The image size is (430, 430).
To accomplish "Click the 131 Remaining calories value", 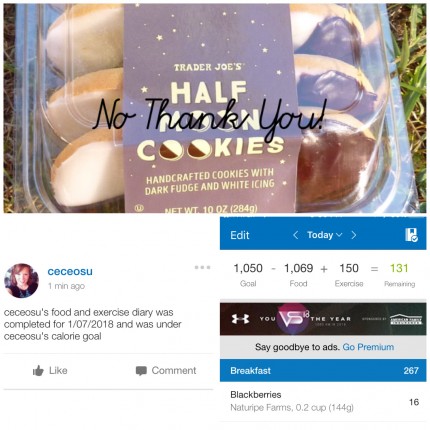I will [399, 268].
